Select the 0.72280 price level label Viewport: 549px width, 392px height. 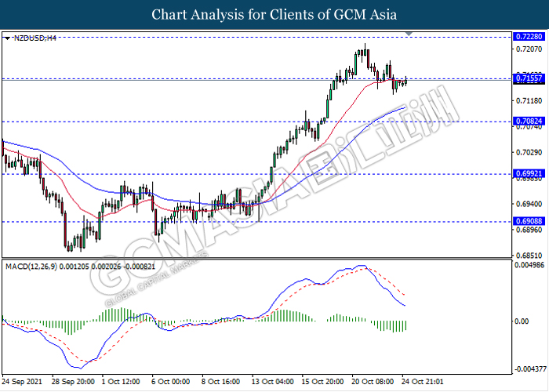529,36
